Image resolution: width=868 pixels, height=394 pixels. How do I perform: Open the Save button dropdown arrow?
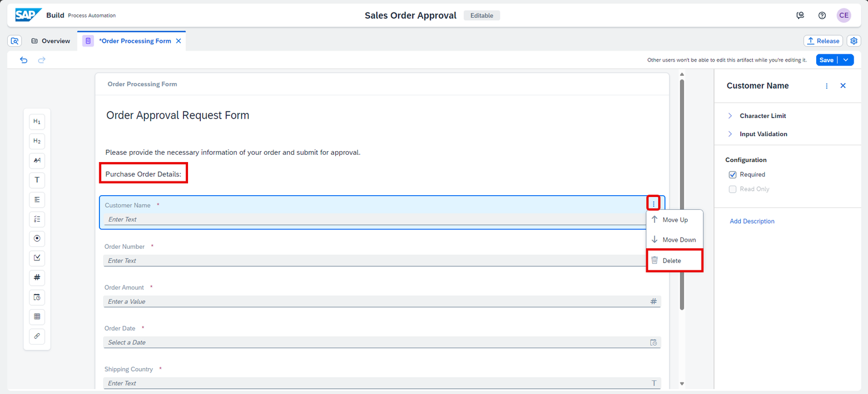[x=846, y=60]
